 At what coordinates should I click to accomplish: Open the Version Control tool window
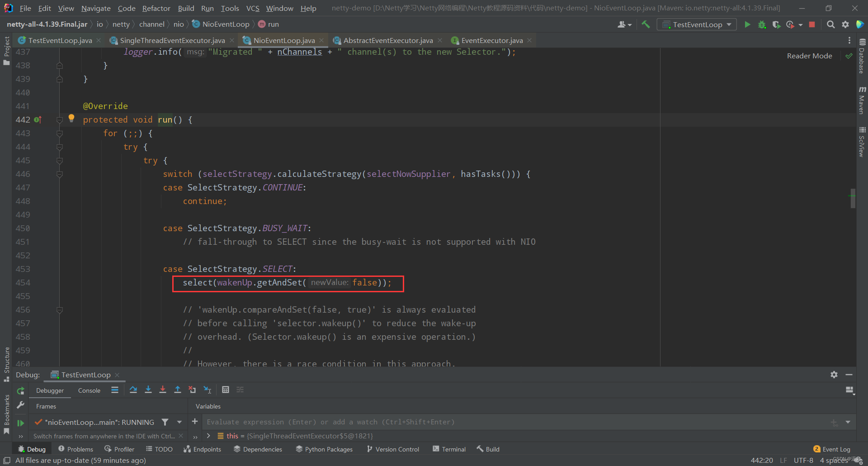pyautogui.click(x=393, y=449)
